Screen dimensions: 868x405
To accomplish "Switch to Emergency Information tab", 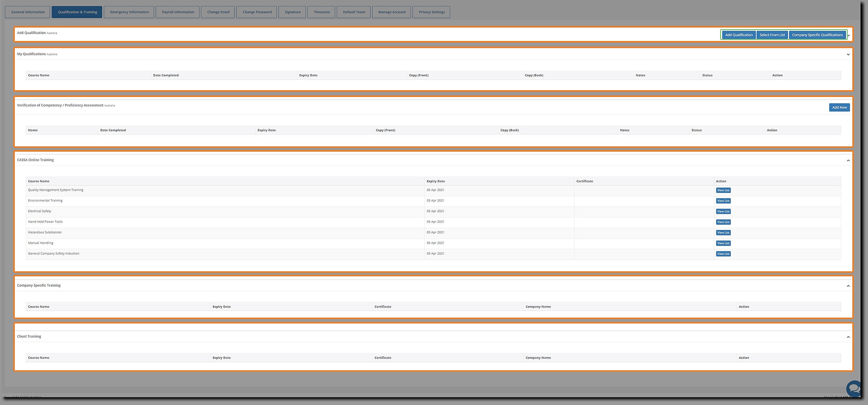I will click(129, 12).
